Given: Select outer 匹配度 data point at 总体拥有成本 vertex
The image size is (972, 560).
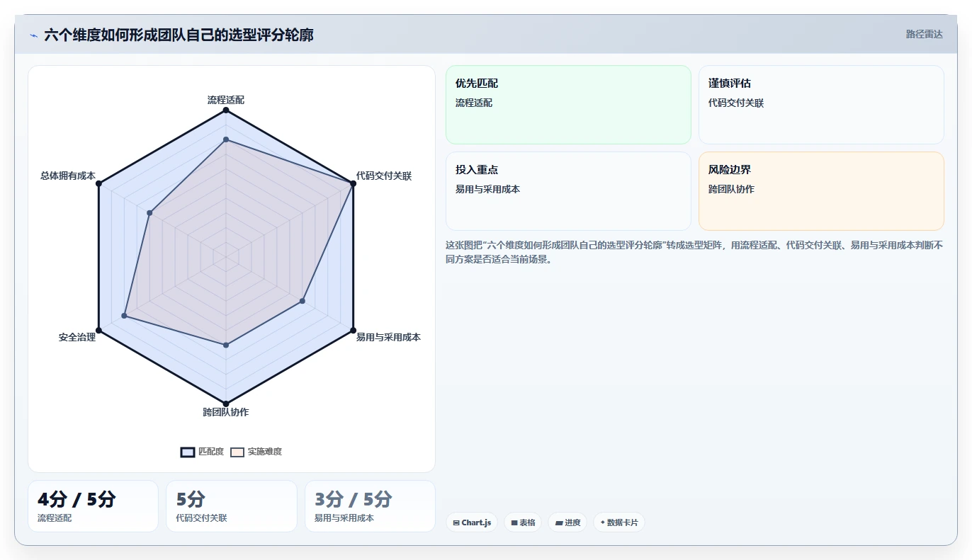Looking at the screenshot, I should (x=98, y=183).
